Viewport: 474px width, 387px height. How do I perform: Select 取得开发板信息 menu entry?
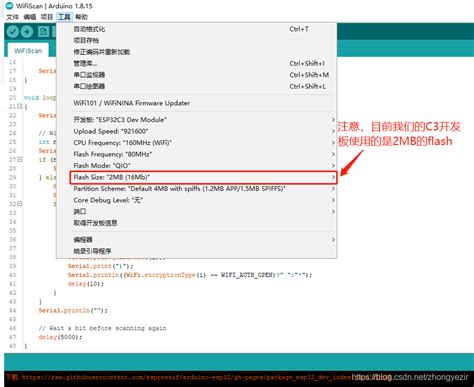[x=197, y=223]
